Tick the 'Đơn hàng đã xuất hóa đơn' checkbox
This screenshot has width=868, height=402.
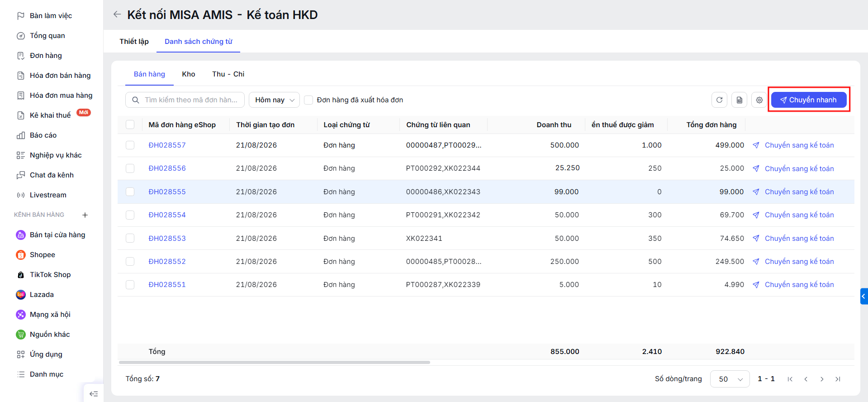pos(308,100)
